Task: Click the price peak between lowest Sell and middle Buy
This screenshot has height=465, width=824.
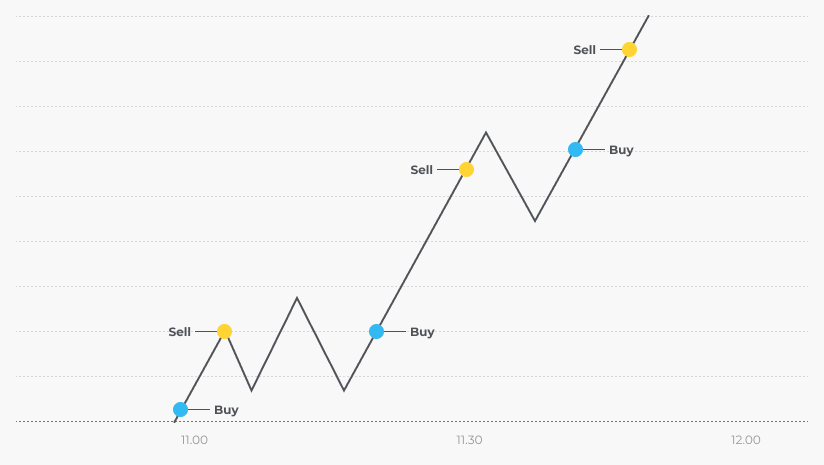Action: [x=297, y=298]
